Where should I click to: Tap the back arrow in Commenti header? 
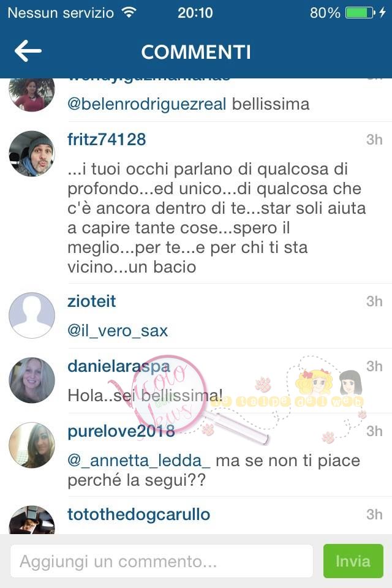28,51
